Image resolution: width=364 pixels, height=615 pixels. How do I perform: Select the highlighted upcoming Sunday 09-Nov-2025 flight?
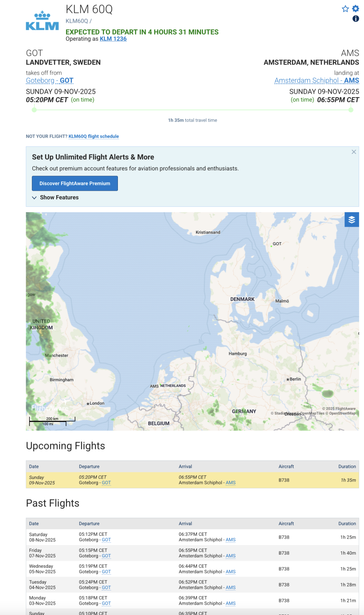click(192, 480)
